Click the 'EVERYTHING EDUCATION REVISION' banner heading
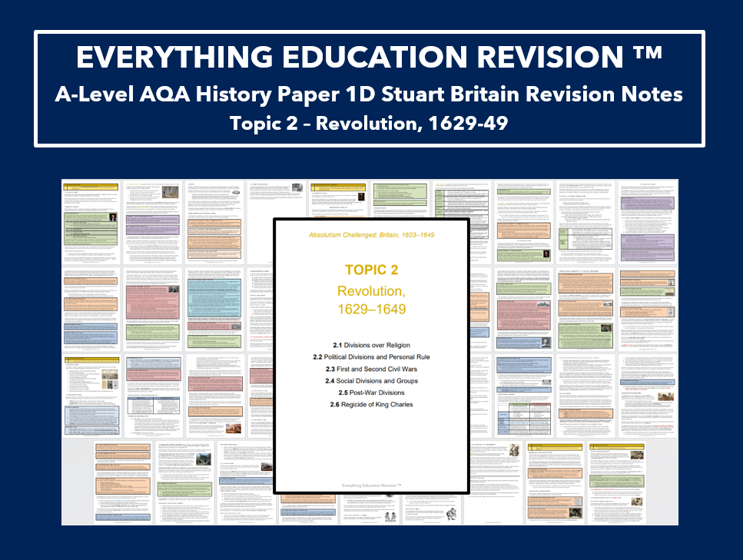 click(x=369, y=57)
